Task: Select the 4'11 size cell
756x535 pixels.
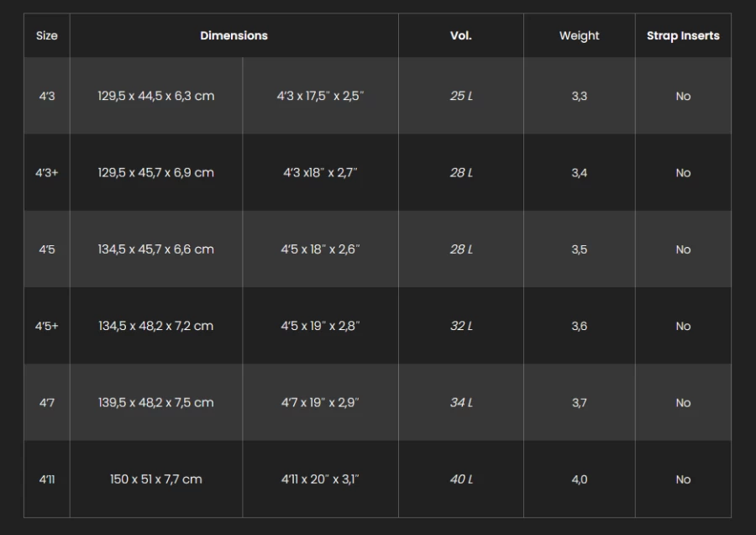Action: (x=47, y=480)
